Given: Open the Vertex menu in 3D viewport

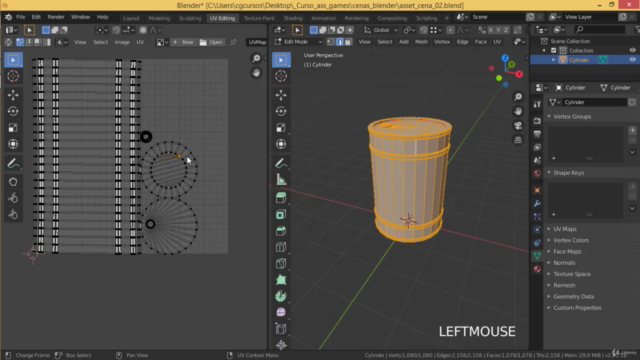Looking at the screenshot, I should click(442, 42).
